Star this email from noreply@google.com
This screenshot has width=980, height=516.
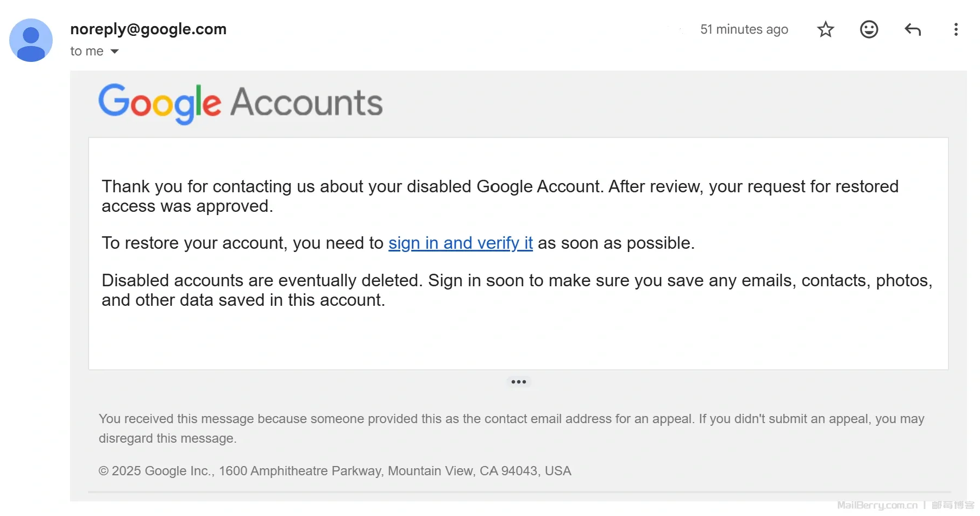[825, 29]
